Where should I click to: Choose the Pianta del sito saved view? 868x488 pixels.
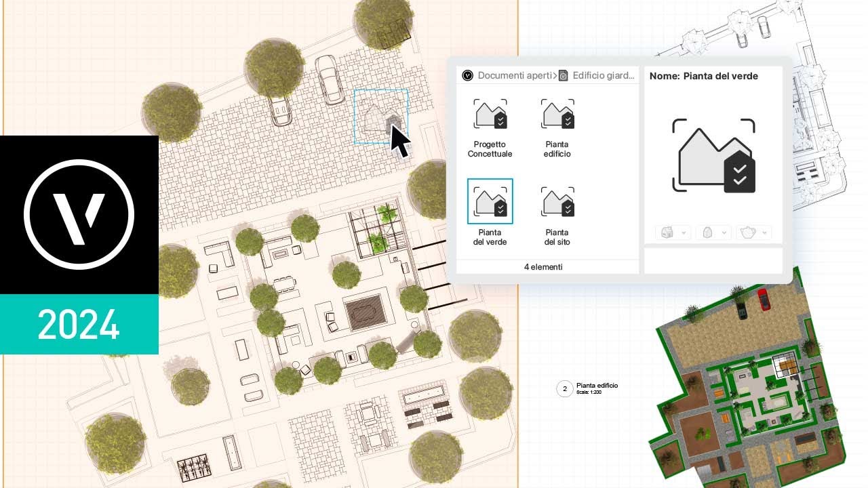(557, 216)
